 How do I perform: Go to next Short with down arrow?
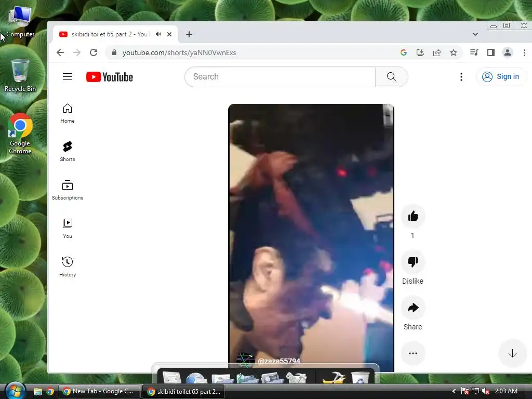(x=512, y=353)
